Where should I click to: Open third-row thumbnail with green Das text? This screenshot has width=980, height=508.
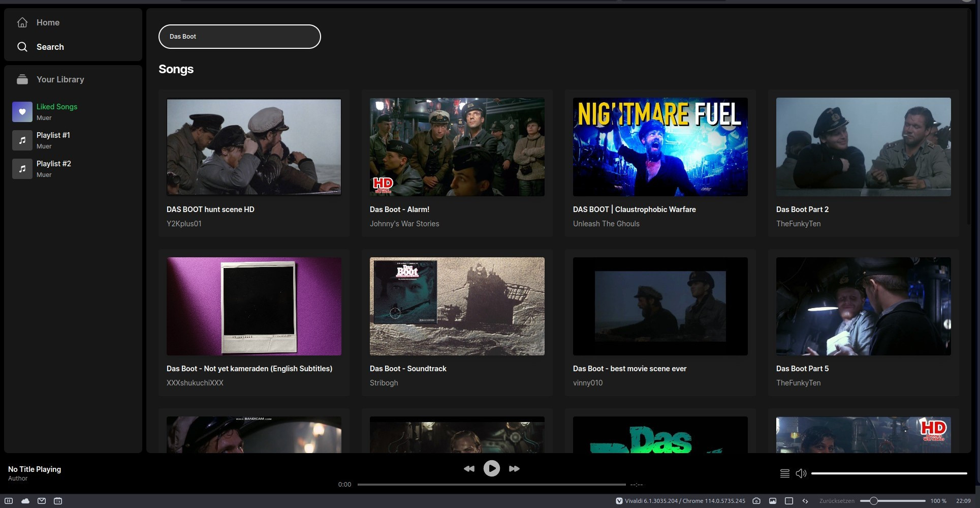point(660,435)
